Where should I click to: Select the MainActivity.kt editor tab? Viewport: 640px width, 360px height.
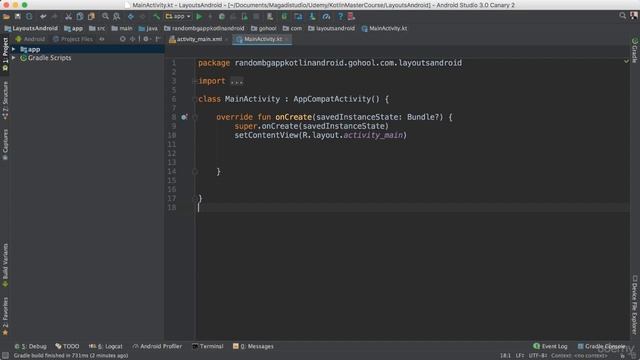pyautogui.click(x=262, y=39)
